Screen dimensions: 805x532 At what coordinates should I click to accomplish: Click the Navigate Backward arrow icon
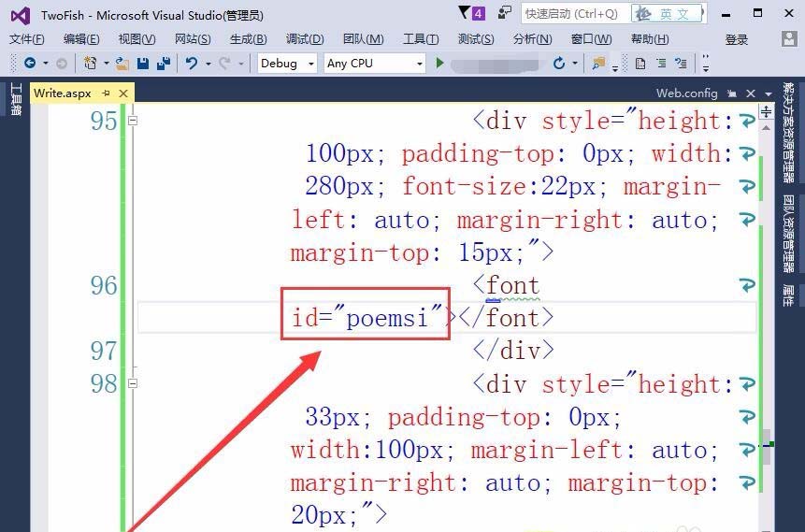pyautogui.click(x=30, y=64)
